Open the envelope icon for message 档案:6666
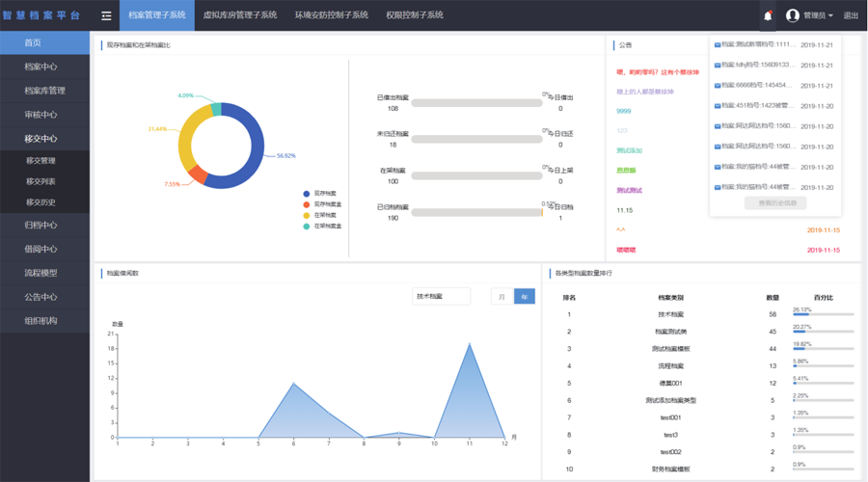 pos(718,86)
